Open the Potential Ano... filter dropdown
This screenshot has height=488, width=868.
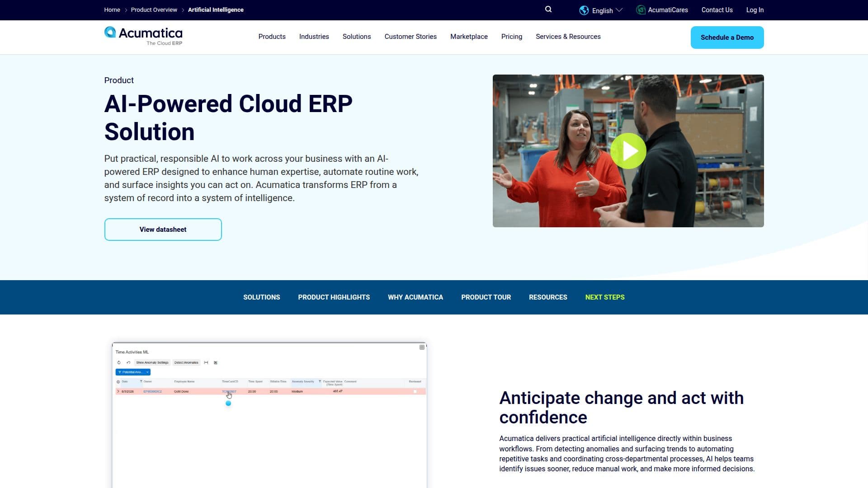[133, 372]
